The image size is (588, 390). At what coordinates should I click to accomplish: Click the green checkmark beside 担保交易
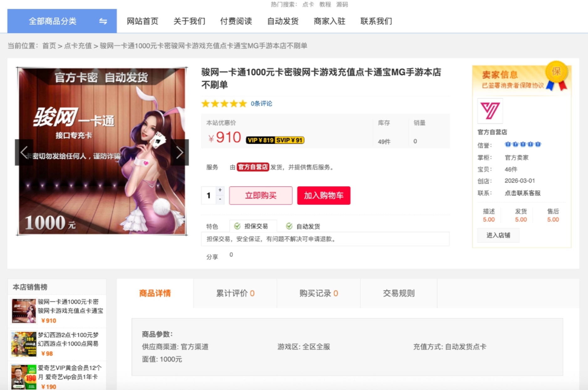(x=237, y=226)
